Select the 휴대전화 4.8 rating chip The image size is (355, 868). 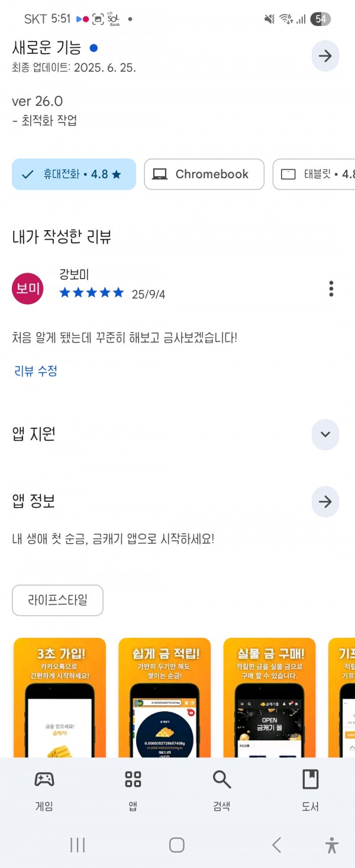(x=74, y=175)
